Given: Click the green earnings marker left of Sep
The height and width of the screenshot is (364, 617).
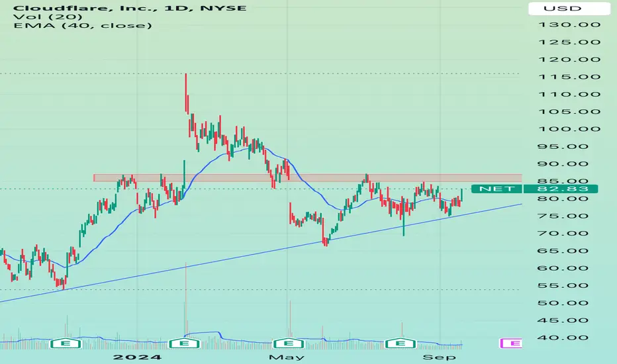Looking at the screenshot, I should 400,343.
